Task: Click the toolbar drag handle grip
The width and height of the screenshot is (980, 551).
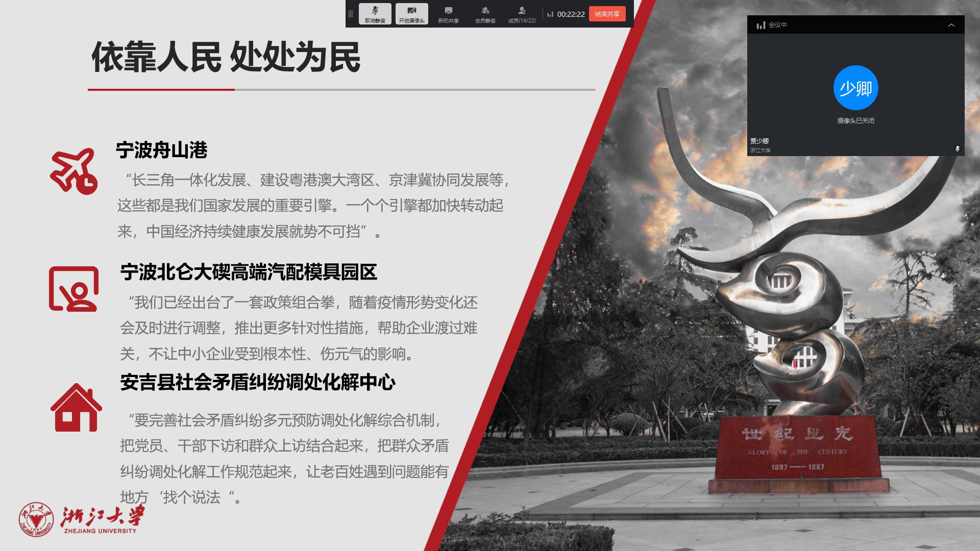Action: coord(351,14)
